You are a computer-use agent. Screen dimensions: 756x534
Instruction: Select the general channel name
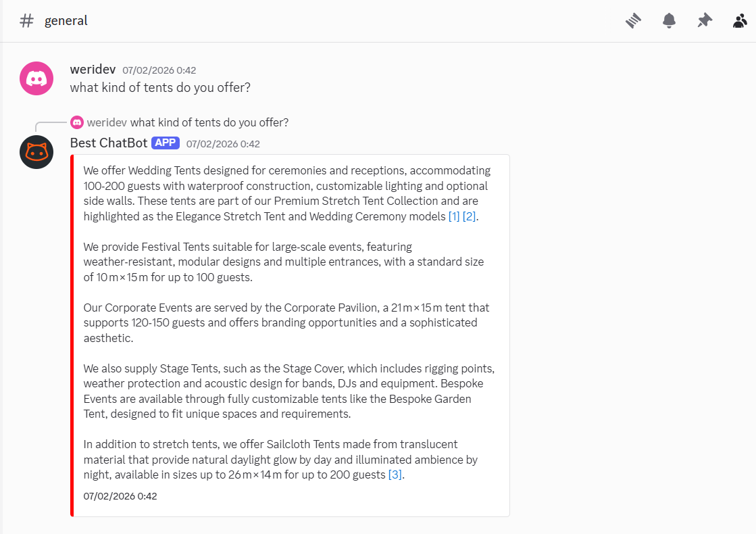coord(66,20)
